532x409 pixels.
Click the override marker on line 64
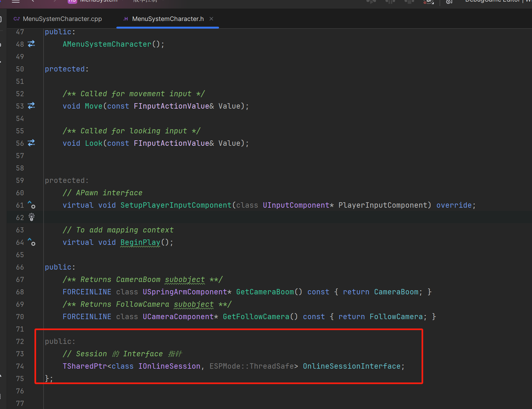click(31, 242)
